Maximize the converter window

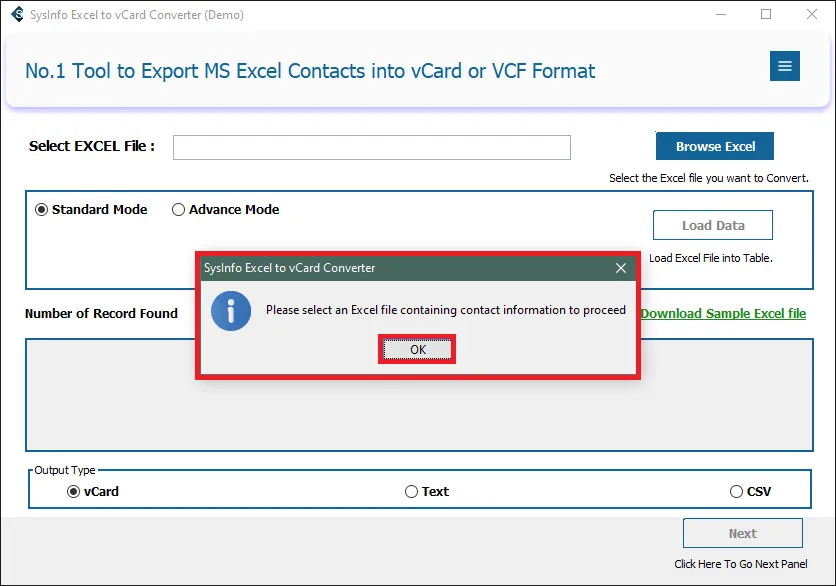point(766,14)
